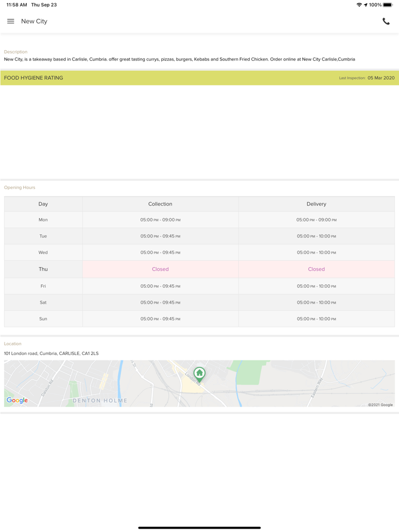Viewport: 399px width, 532px height.
Task: Tap the home indicator bar
Action: pos(199,527)
